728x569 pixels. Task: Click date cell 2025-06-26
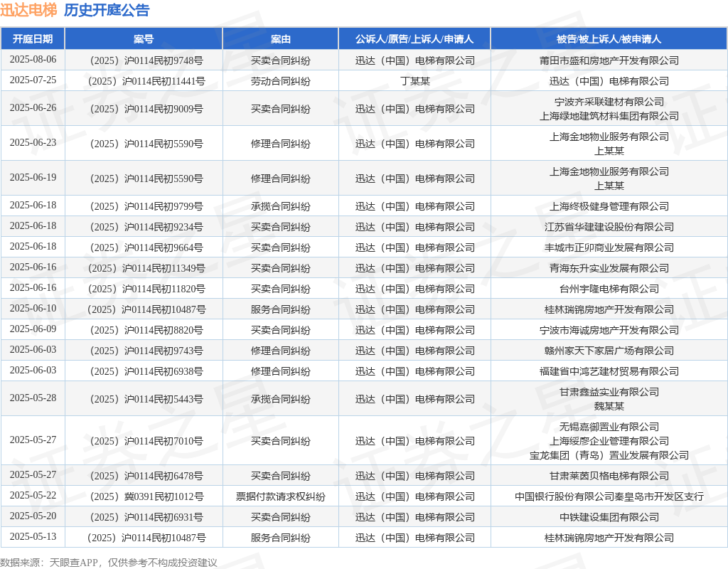(33, 108)
